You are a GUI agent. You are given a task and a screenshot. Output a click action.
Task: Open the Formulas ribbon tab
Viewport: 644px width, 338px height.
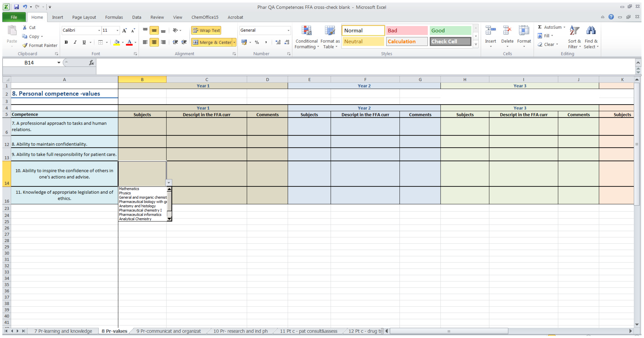(114, 17)
